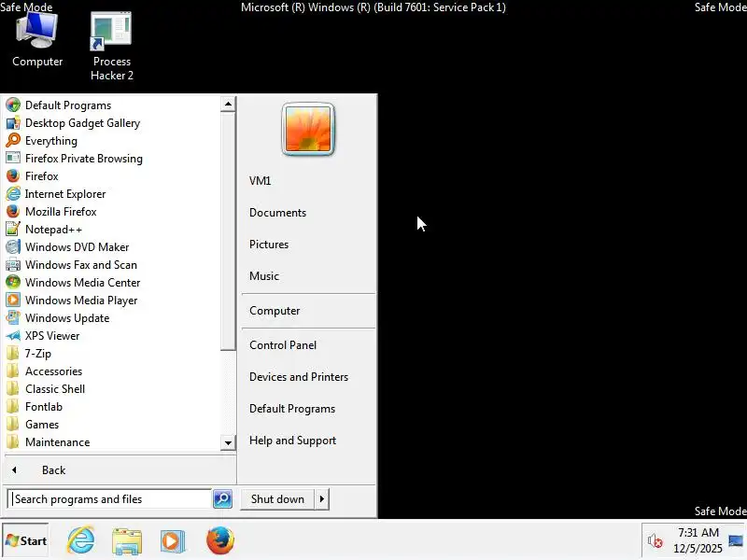Viewport: 747px width, 560px height.
Task: Click the program list scroll up arrow
Action: [228, 104]
